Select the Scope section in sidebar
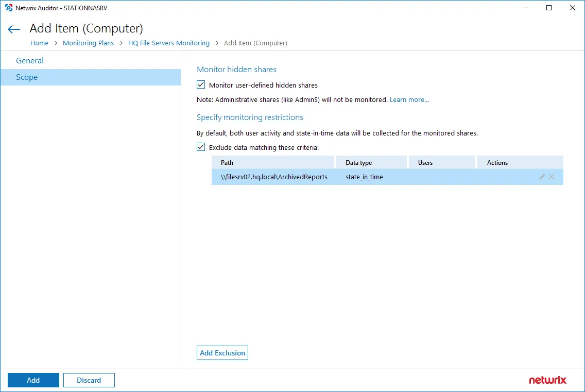This screenshot has width=585, height=392. coord(91,77)
